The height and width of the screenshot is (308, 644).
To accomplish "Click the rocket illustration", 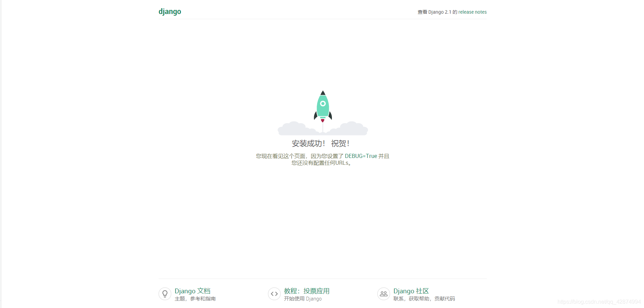I will coord(323,113).
